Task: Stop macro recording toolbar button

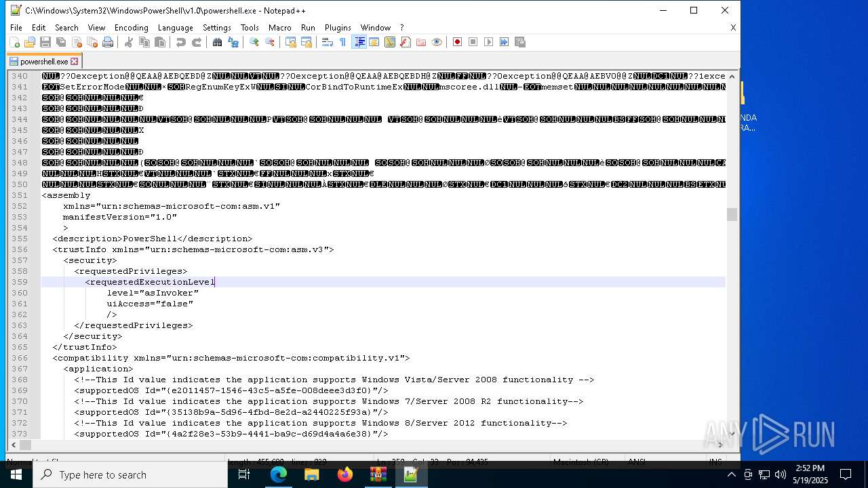Action: point(473,42)
